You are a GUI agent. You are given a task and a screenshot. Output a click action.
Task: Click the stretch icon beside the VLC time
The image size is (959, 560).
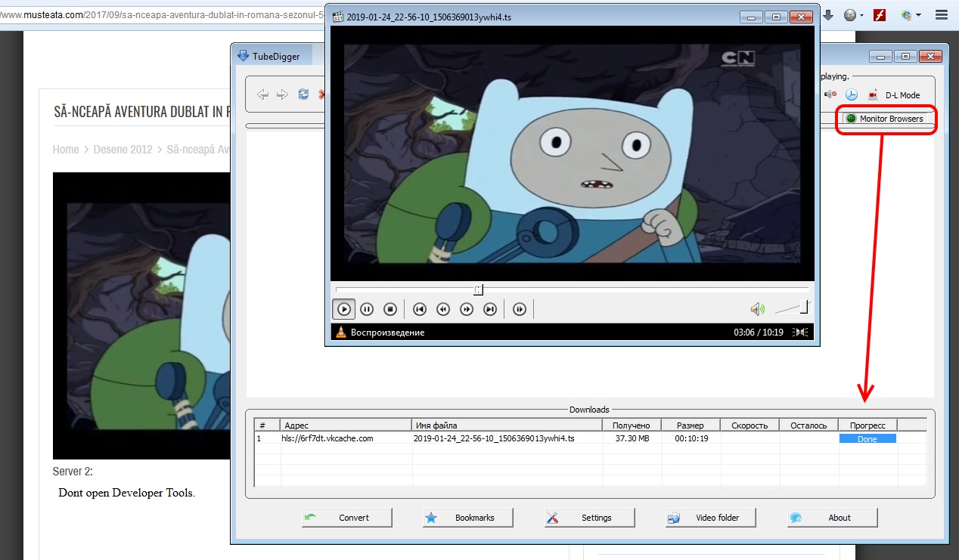[800, 332]
